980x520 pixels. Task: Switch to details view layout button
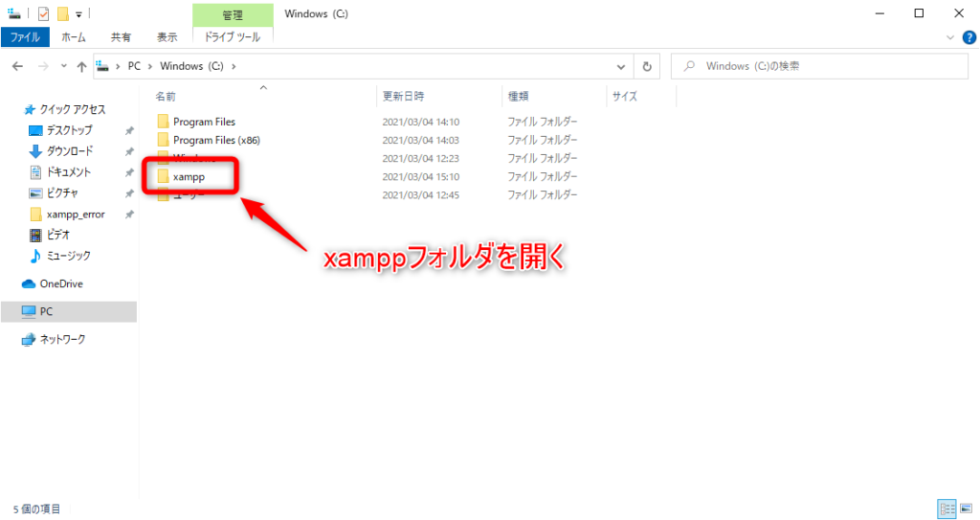947,509
